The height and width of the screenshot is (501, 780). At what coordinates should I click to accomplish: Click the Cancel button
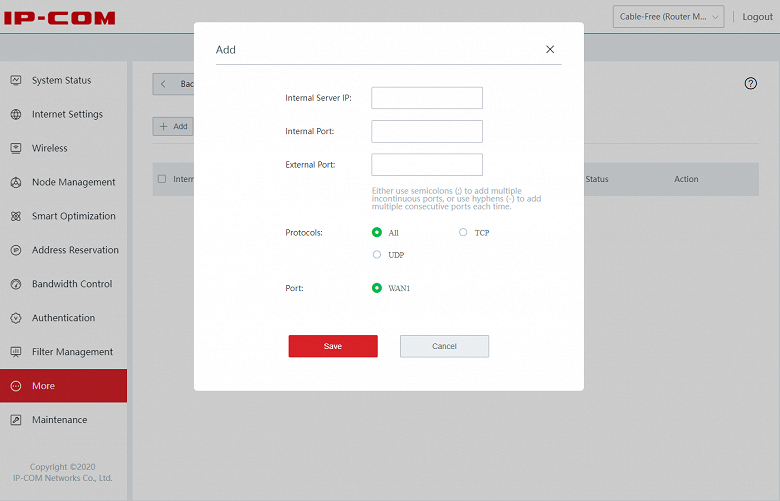click(444, 346)
